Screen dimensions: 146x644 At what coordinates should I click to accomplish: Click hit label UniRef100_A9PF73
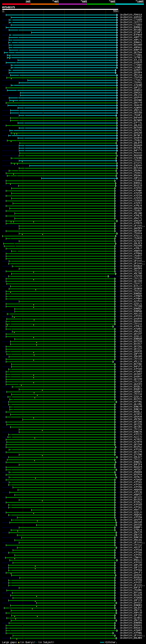131,37
